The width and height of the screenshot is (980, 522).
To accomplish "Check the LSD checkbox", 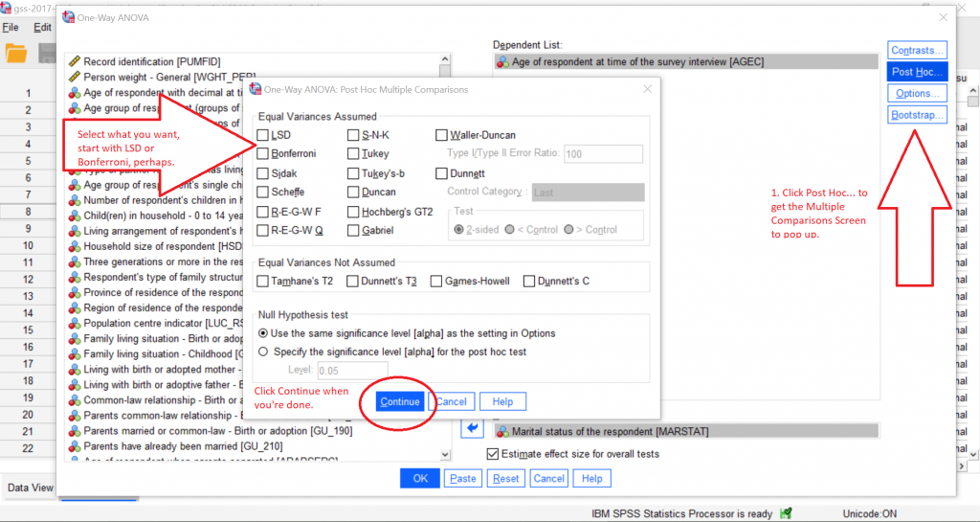I will 262,135.
